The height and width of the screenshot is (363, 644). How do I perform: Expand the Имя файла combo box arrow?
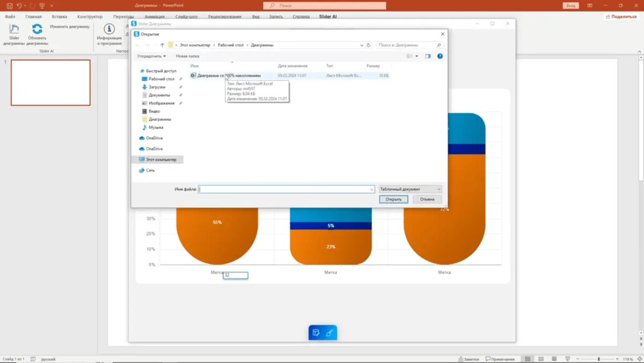[371, 189]
